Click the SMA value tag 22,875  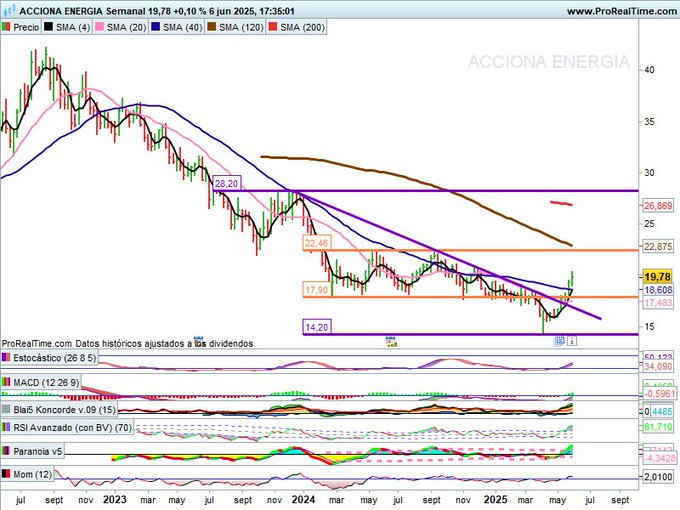point(658,247)
